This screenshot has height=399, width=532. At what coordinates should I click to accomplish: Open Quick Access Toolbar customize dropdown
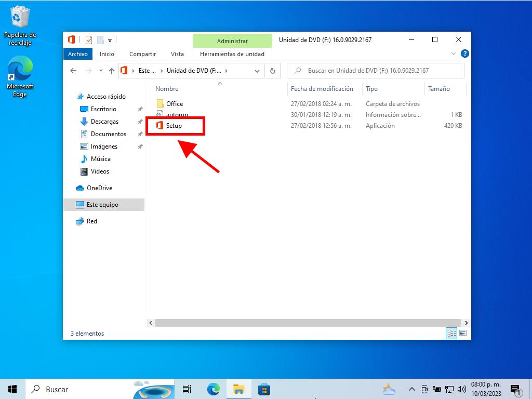click(110, 40)
